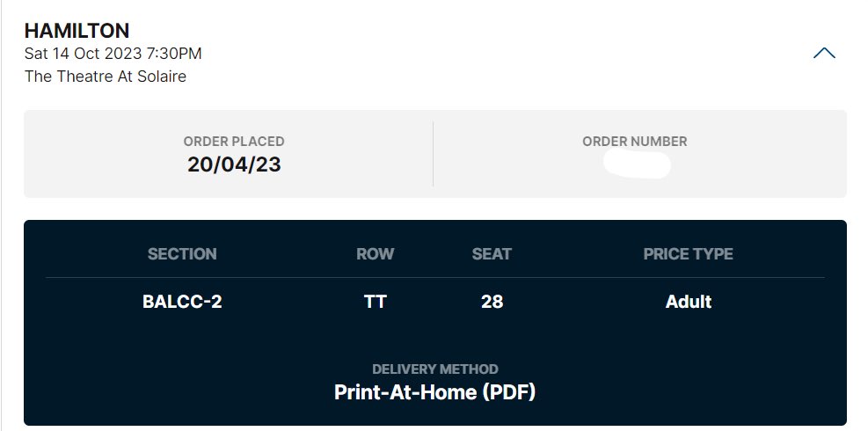
Task: Select seat number 28
Action: [492, 302]
